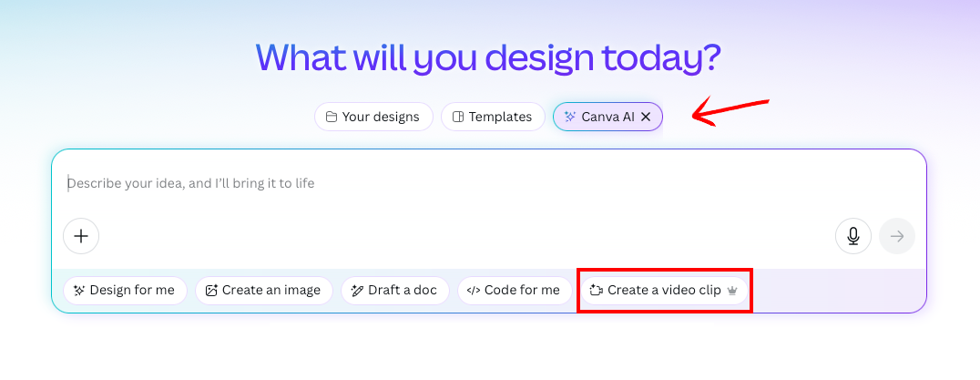Click the code brackets icon on Code for me
980x380 pixels.
pos(474,291)
